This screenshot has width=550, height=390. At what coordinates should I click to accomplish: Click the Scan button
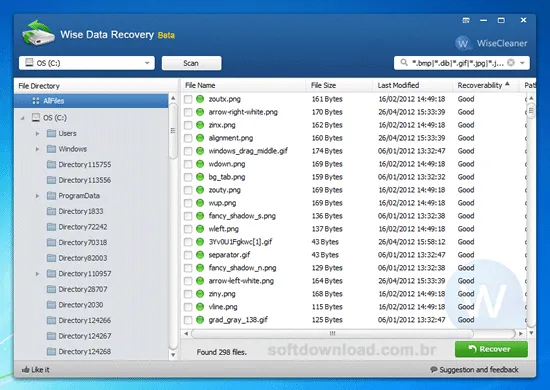(191, 63)
